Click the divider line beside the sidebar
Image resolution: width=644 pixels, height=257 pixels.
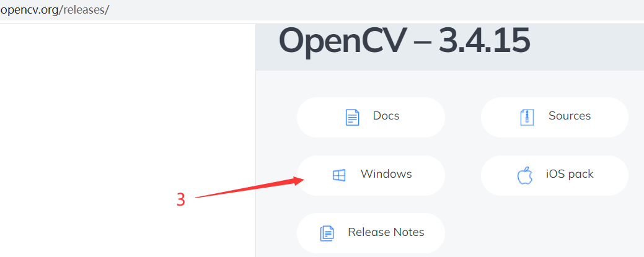[x=255, y=139]
